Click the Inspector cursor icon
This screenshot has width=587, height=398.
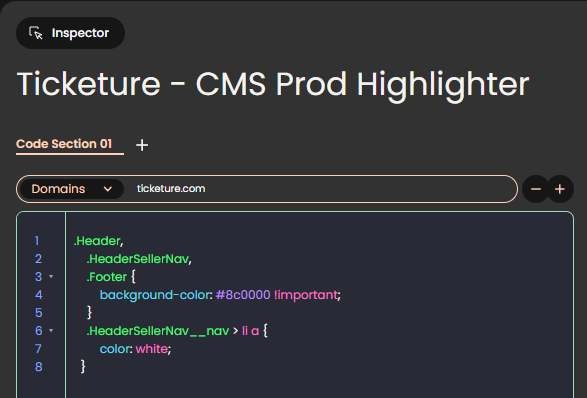tap(36, 33)
